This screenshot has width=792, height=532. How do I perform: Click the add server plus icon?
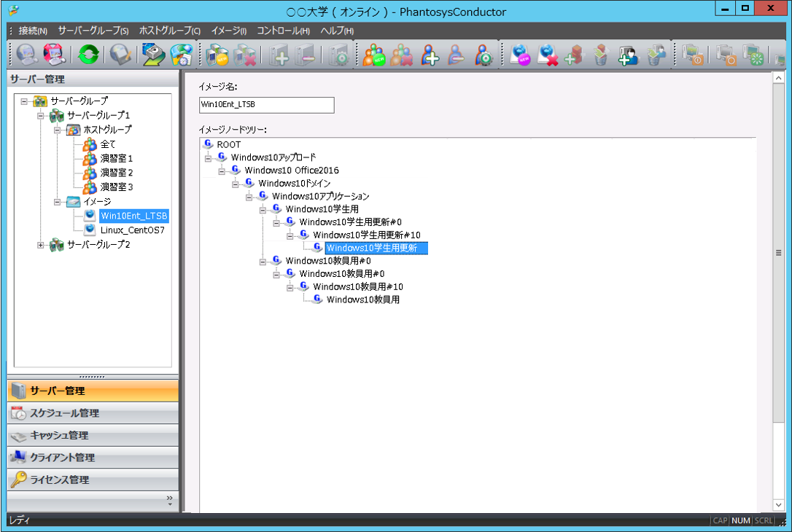point(279,55)
